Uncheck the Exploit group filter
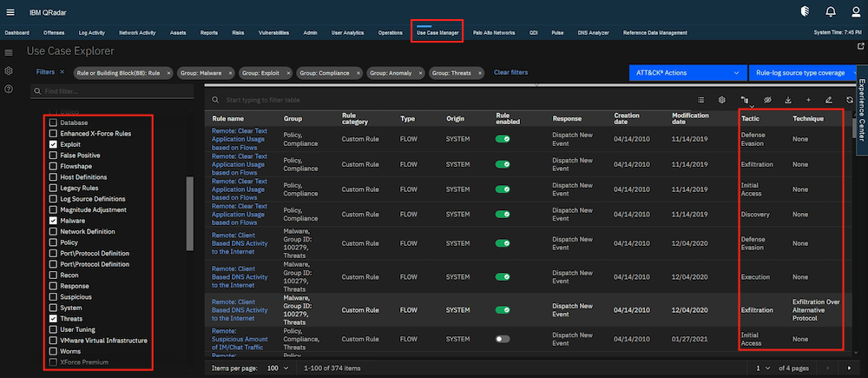Screen dimensions: 868x378 [53, 144]
